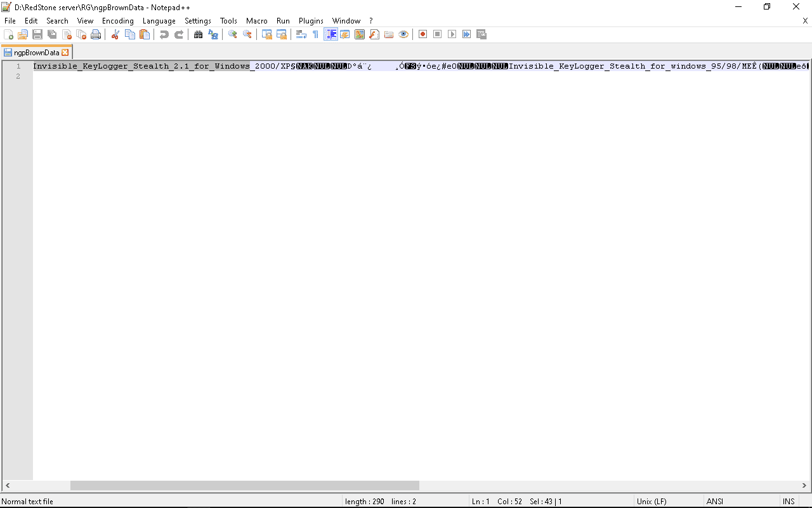Zoom in using the toolbar icon
The image size is (812, 508).
(x=233, y=34)
